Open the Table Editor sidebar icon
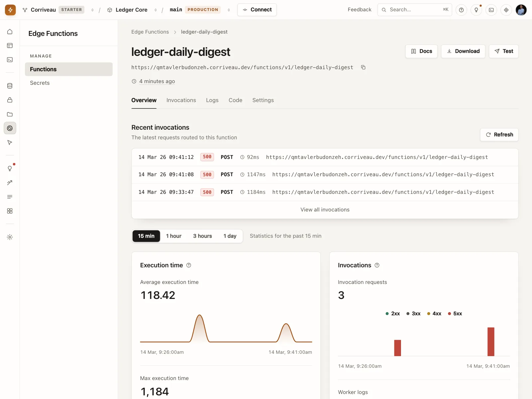 pyautogui.click(x=10, y=46)
